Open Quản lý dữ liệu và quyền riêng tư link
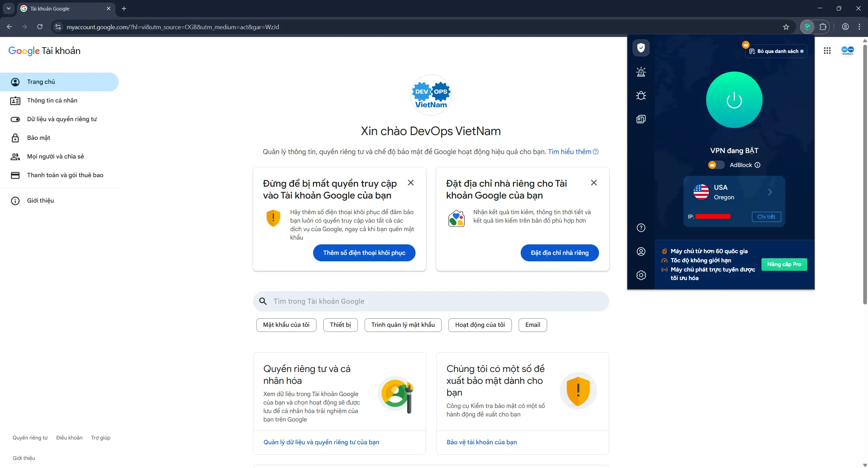The image size is (868, 468). point(321,442)
